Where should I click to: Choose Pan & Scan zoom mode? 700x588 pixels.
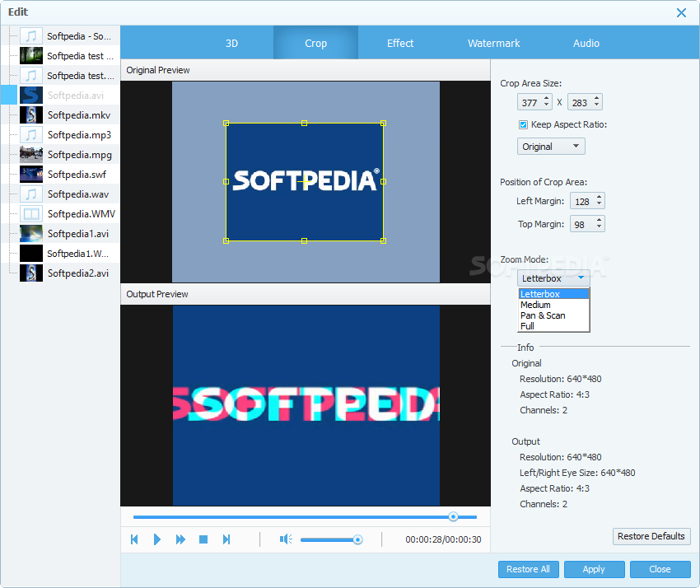pyautogui.click(x=553, y=315)
